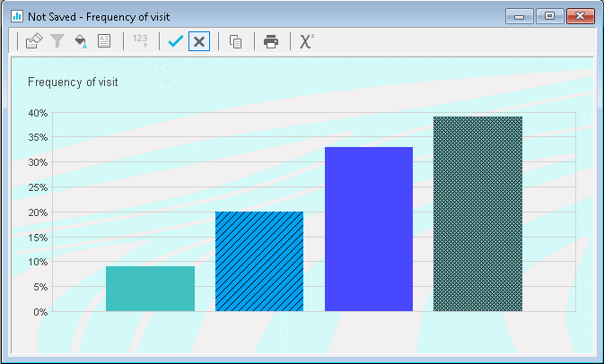The height and width of the screenshot is (364, 604).
Task: Run the chi-squared X² test icon
Action: coord(307,41)
